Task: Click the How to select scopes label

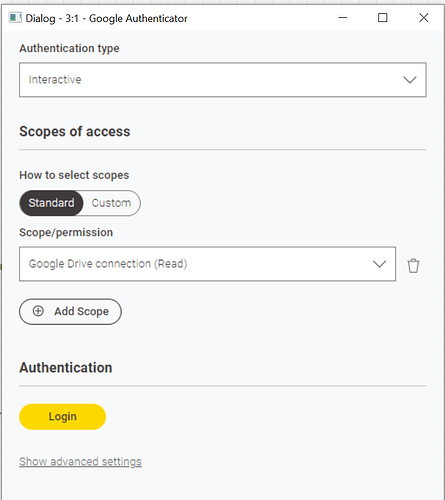Action: point(74,175)
